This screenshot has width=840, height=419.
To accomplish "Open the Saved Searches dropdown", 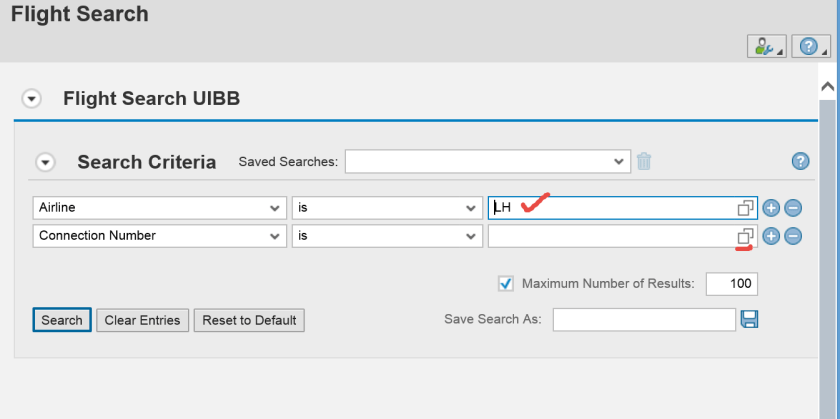I will coord(619,161).
